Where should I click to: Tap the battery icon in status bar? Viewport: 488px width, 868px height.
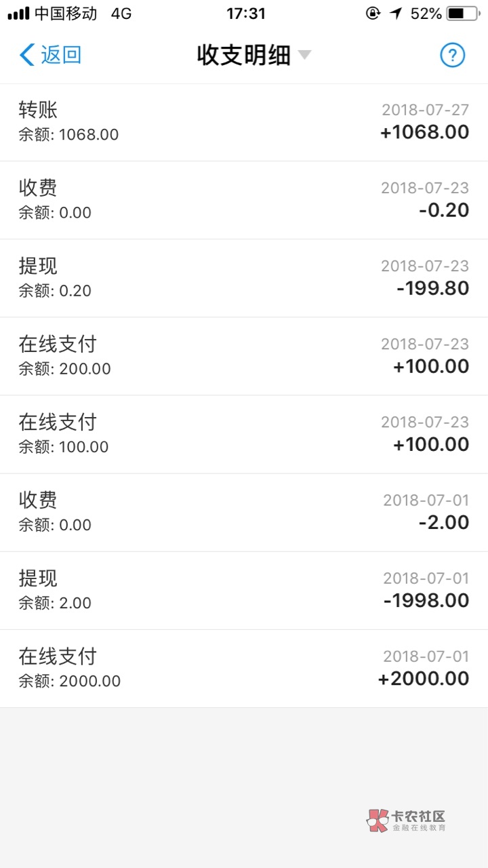(464, 13)
